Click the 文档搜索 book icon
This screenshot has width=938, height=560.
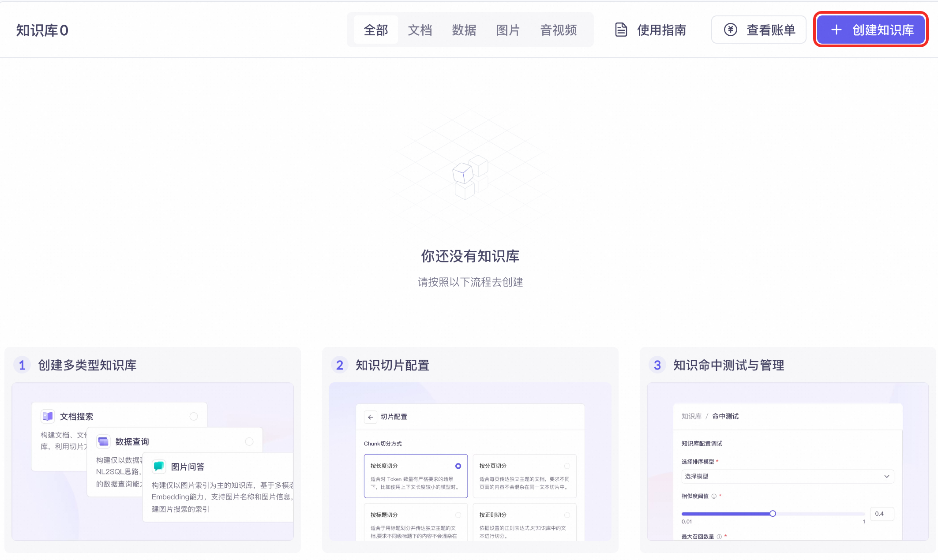48,416
